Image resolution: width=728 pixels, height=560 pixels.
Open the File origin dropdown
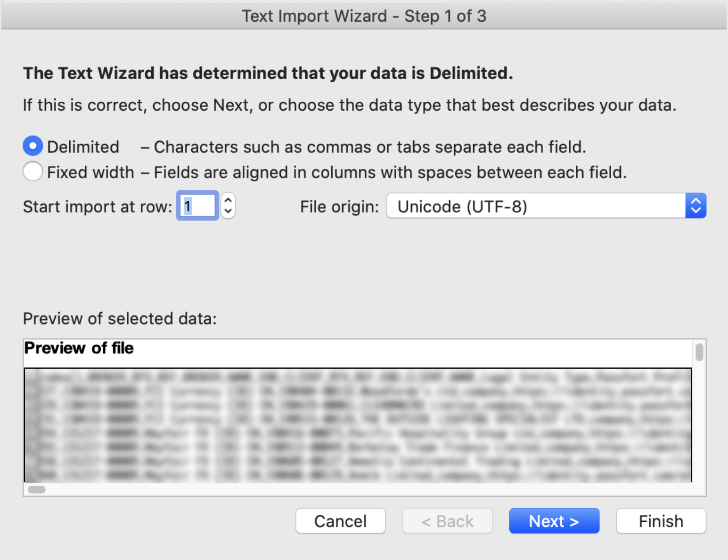[x=542, y=206]
